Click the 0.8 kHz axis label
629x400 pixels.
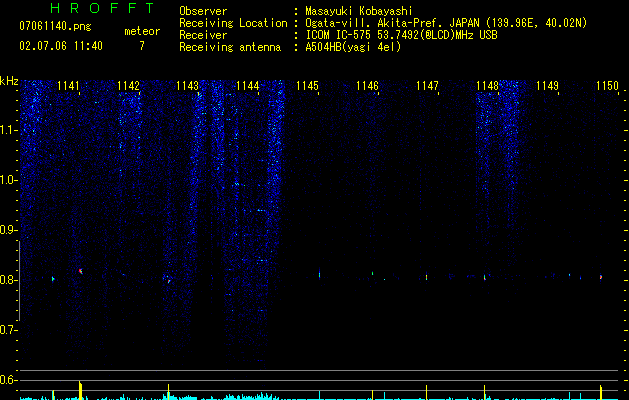tap(9, 280)
